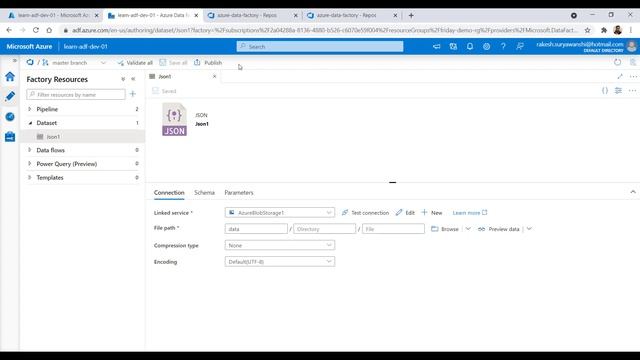Open the directory and subscription switcher icon
The height and width of the screenshot is (360, 640).
point(453,47)
